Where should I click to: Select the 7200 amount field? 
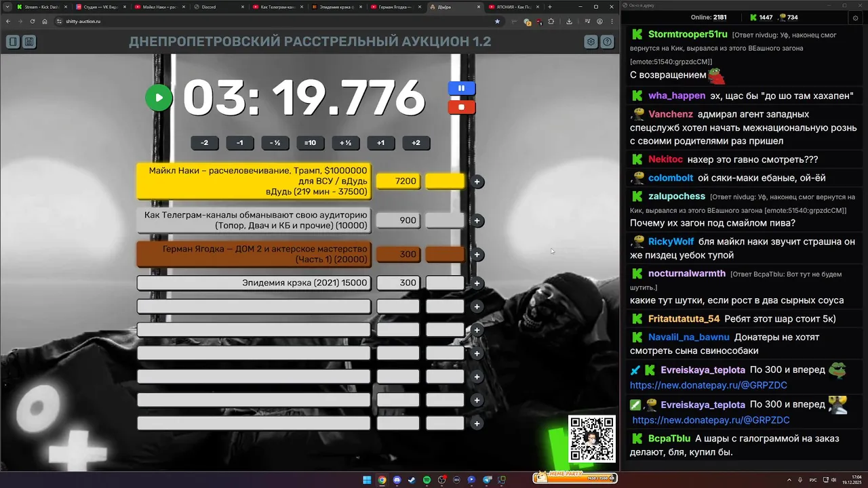398,181
